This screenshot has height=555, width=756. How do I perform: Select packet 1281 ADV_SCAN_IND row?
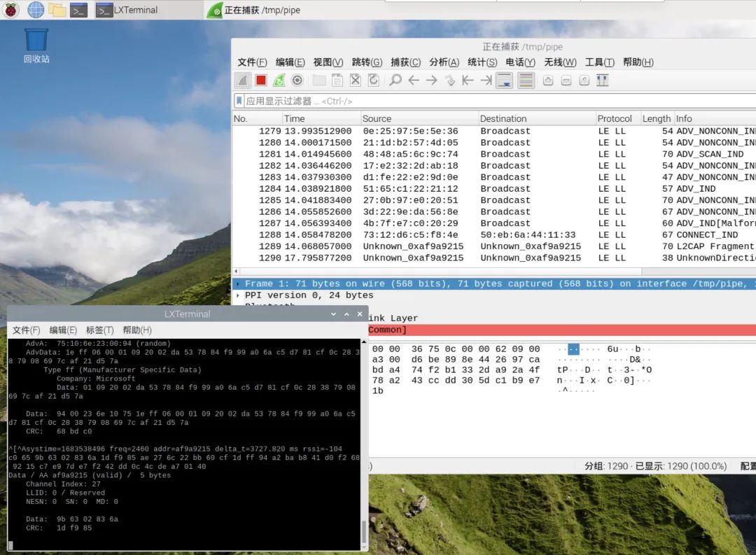coord(494,154)
